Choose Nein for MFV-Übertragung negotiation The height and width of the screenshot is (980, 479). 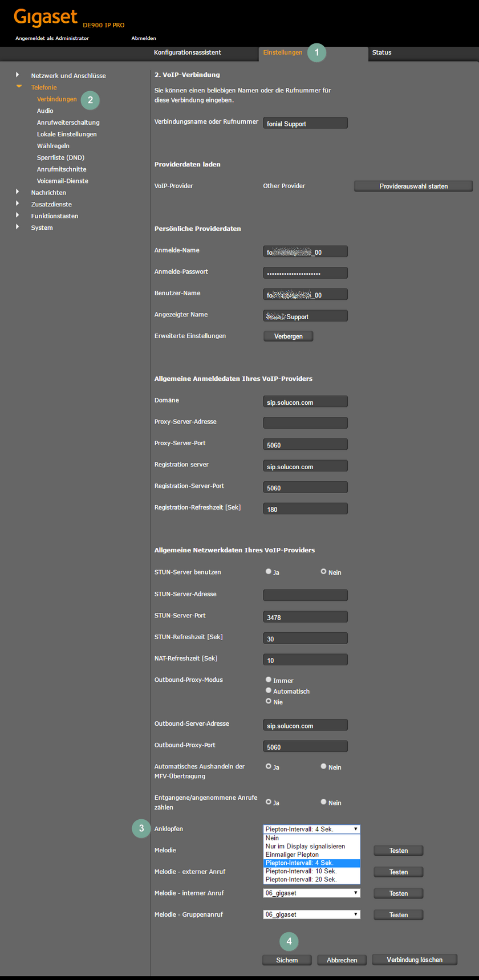[323, 766]
